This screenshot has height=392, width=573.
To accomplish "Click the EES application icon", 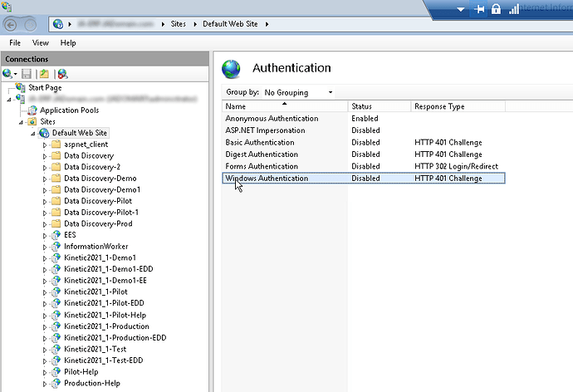I will click(56, 235).
